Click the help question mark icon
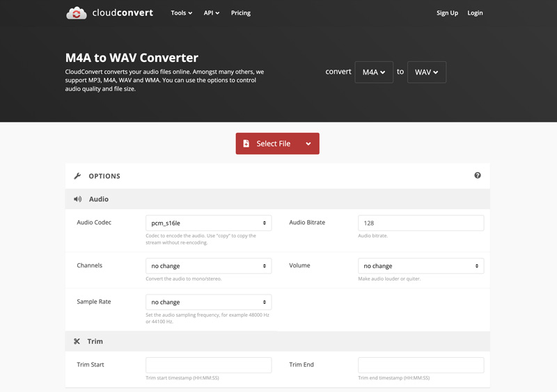Screen dimensions: 557x392 (x=478, y=175)
